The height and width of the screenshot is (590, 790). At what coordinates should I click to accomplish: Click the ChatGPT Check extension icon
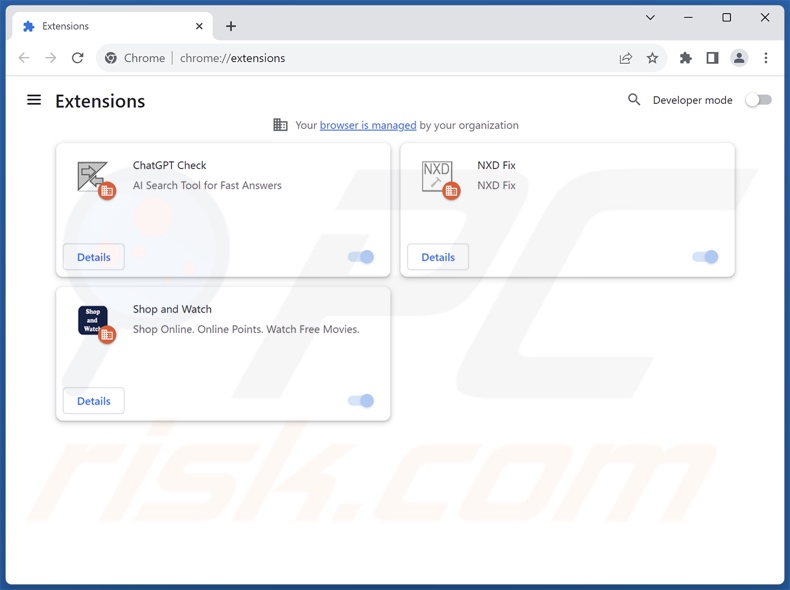point(93,177)
